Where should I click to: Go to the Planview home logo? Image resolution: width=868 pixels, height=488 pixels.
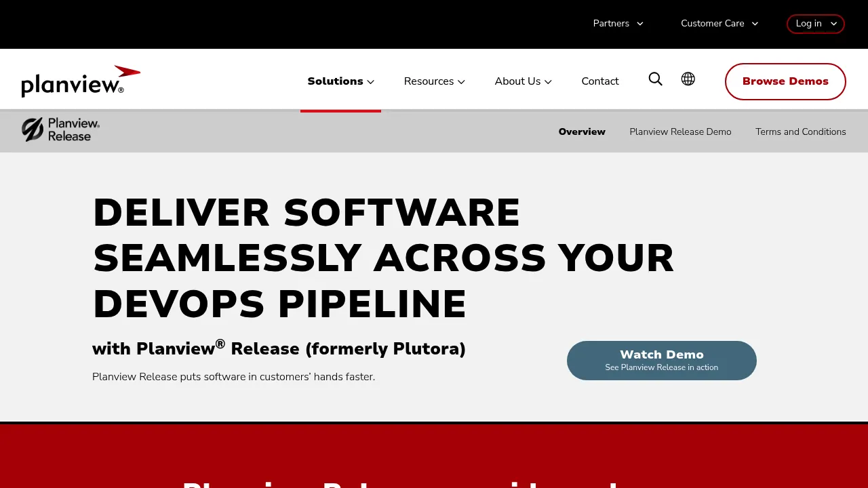point(81,81)
